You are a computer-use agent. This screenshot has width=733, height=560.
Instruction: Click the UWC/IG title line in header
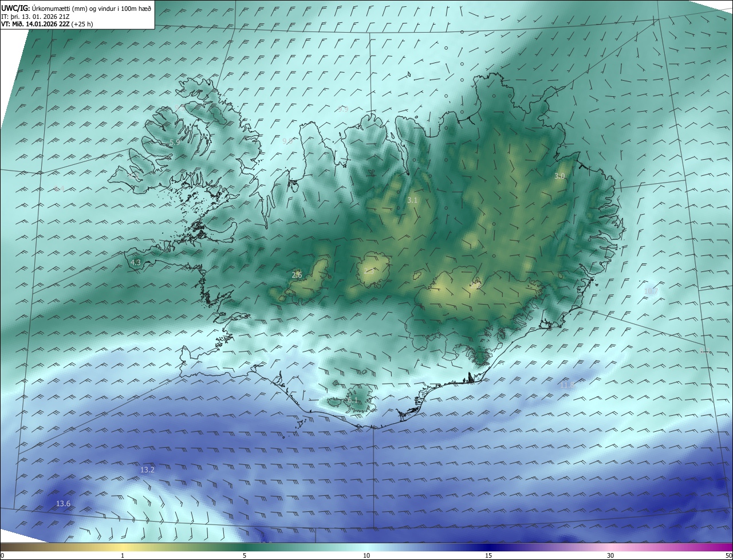pos(77,7)
